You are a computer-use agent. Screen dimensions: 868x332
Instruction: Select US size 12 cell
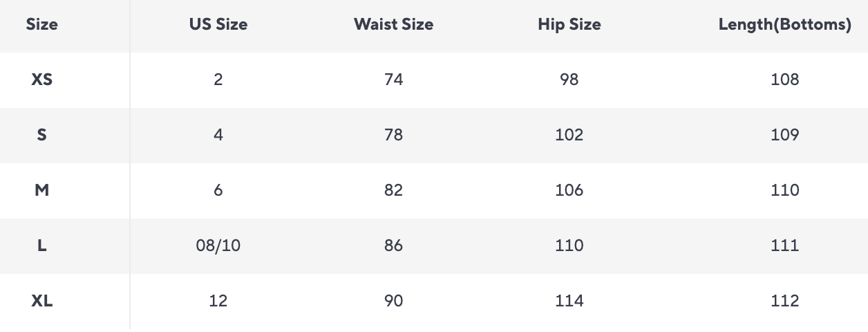[218, 301]
